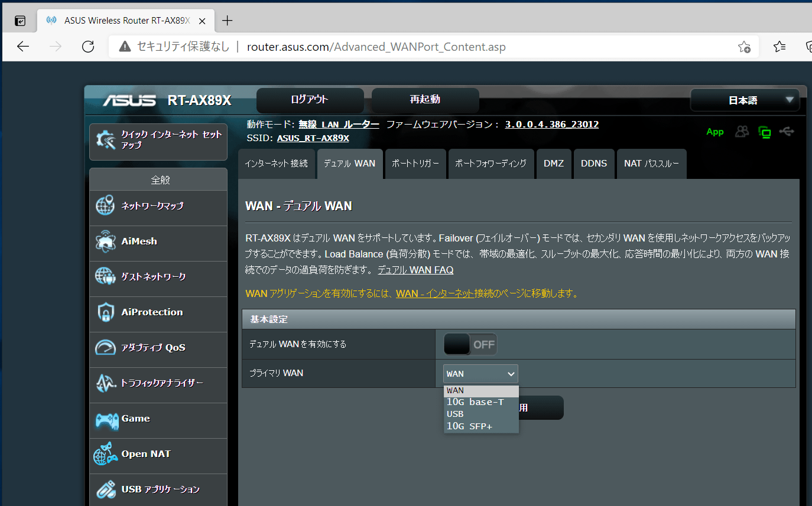The image size is (812, 506).
Task: Click the AiMesh sidebar icon
Action: pyautogui.click(x=105, y=241)
